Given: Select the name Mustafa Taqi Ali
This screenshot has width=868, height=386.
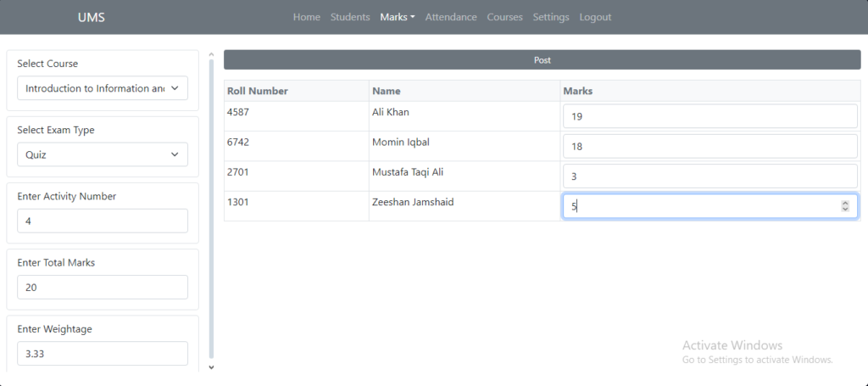Looking at the screenshot, I should click(408, 172).
